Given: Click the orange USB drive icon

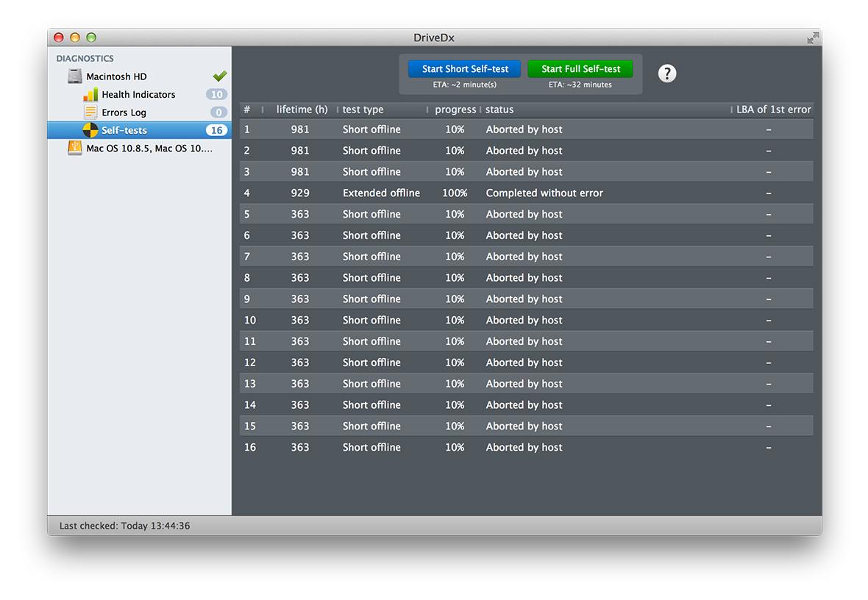Looking at the screenshot, I should click(75, 149).
